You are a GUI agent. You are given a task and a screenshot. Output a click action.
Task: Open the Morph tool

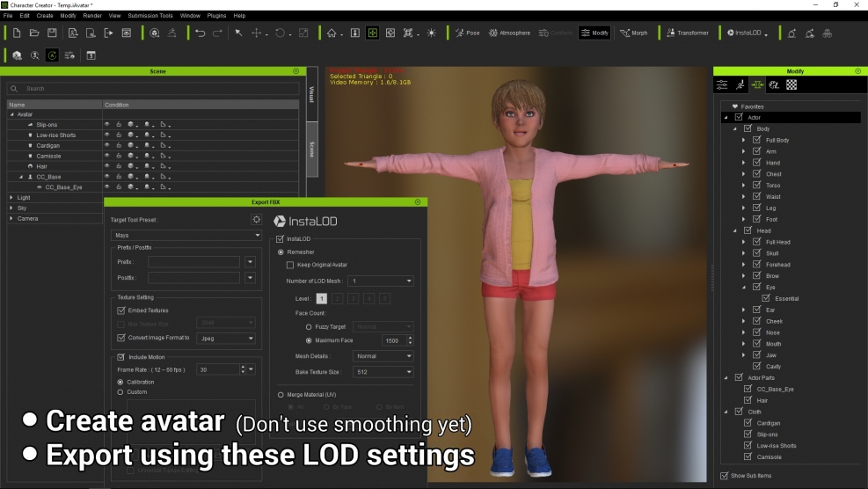point(634,33)
